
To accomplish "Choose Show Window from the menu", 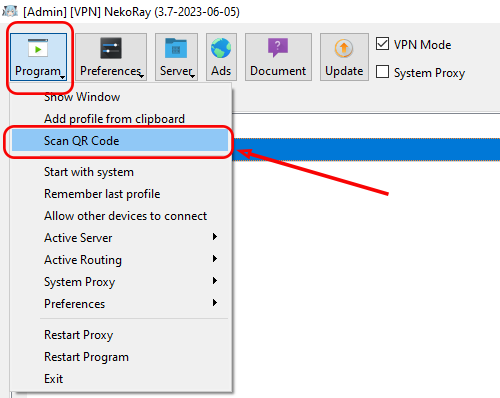I will [x=121, y=97].
